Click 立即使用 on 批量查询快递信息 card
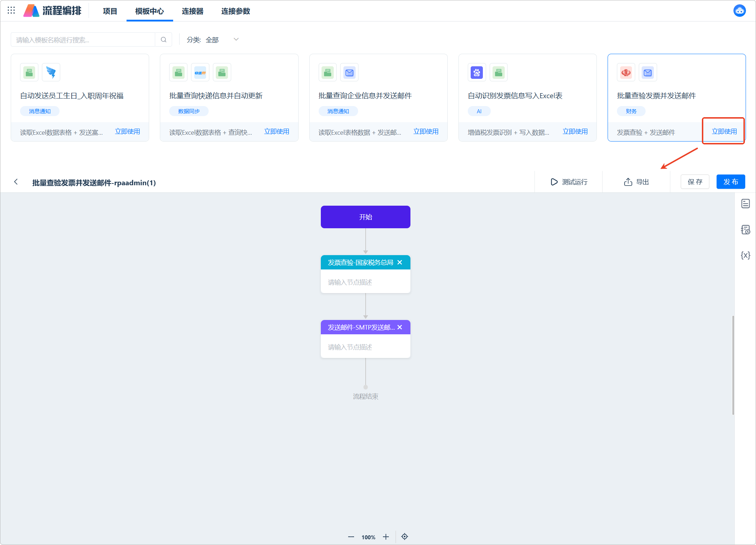The height and width of the screenshot is (545, 756). [x=276, y=132]
